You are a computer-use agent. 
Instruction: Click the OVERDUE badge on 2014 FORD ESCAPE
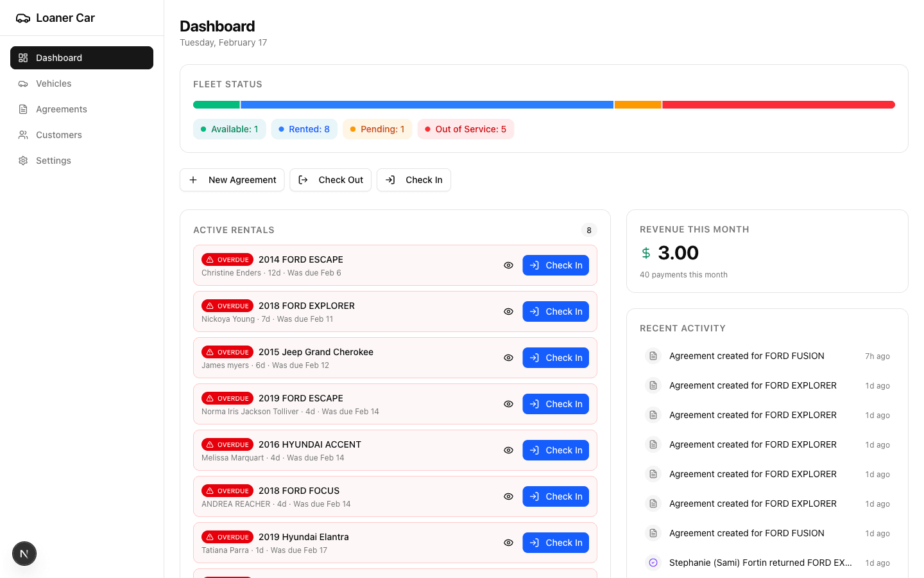(227, 259)
